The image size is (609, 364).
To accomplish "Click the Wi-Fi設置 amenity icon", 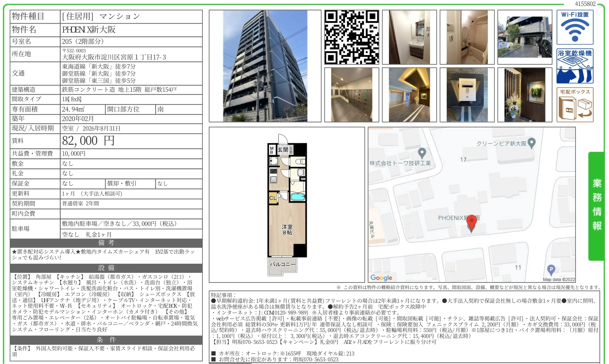I will pos(575,27).
